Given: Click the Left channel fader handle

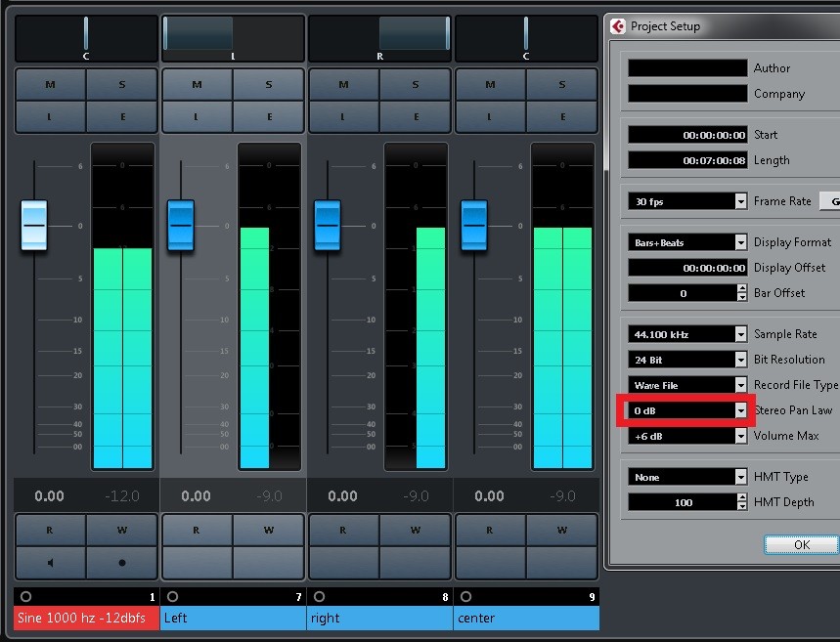Looking at the screenshot, I should [181, 226].
